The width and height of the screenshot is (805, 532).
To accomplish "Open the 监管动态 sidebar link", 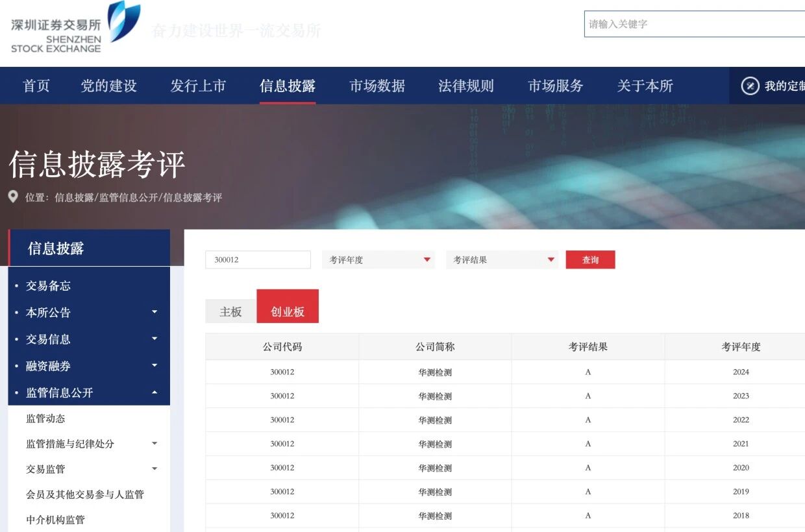I will (x=45, y=418).
